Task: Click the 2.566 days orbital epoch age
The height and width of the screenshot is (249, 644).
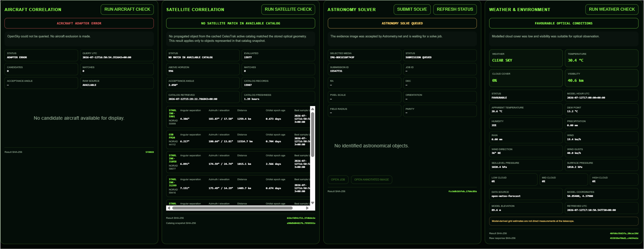Action: coord(273,164)
